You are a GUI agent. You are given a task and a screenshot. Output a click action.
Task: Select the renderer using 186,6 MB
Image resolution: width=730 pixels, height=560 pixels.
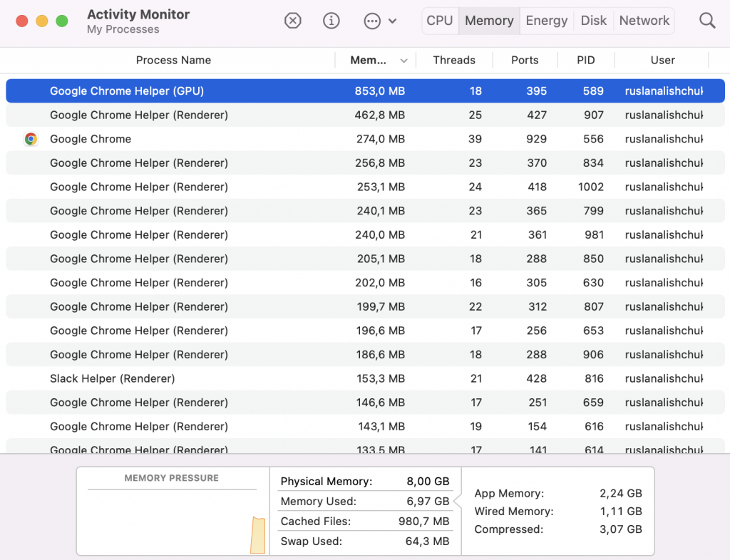(x=365, y=354)
